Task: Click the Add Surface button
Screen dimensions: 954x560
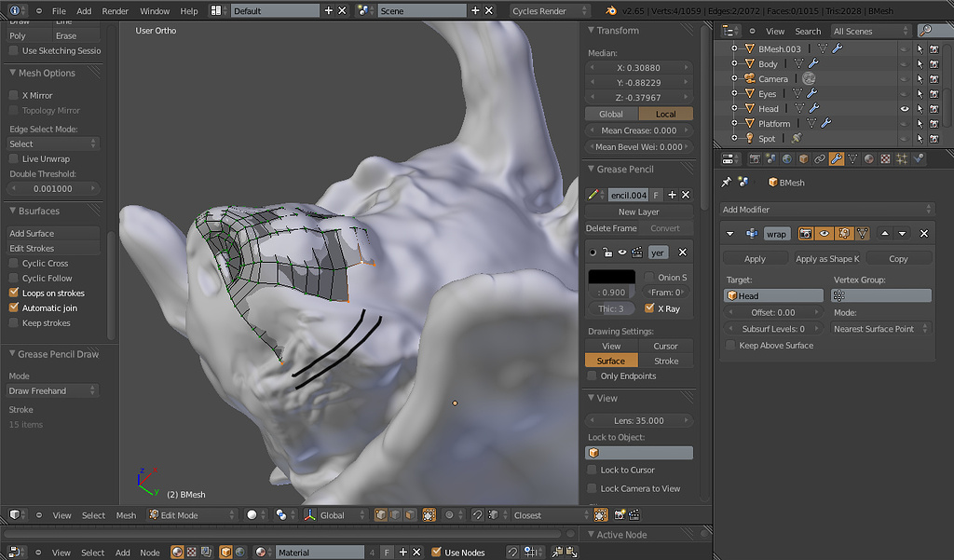Action: point(52,233)
